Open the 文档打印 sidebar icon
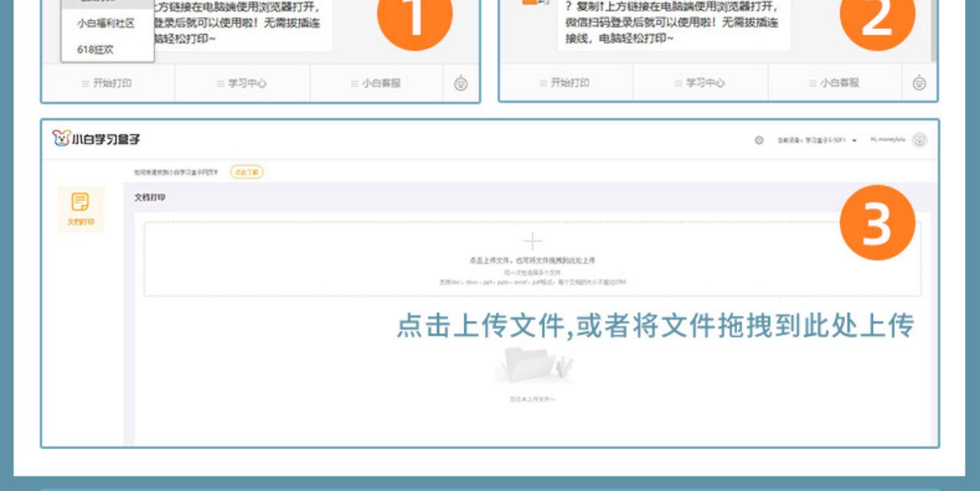This screenshot has width=980, height=491. (80, 210)
